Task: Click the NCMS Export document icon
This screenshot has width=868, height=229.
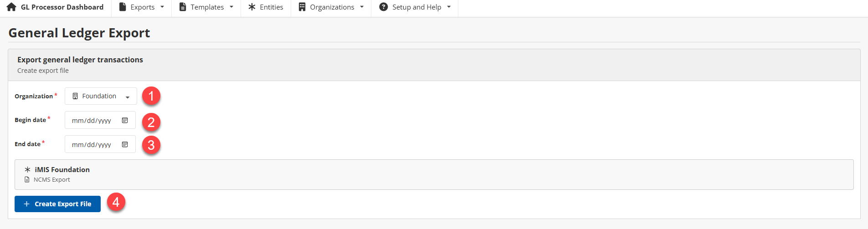Action: click(27, 180)
